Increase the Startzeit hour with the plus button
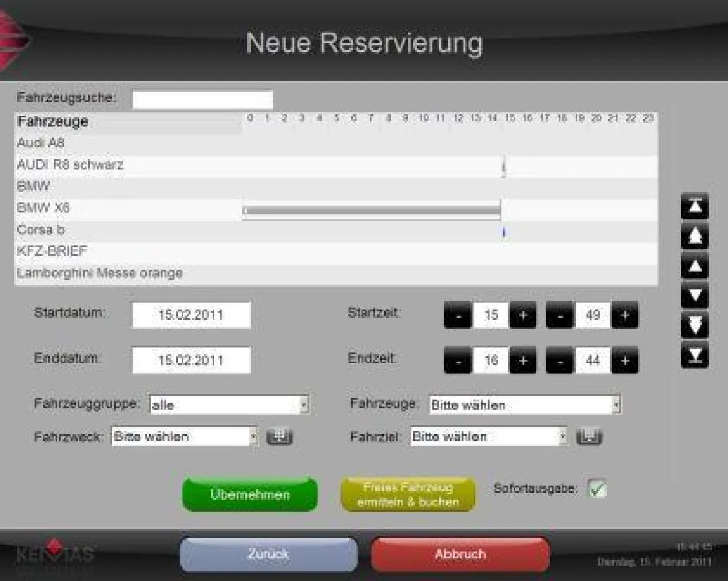 (x=522, y=315)
